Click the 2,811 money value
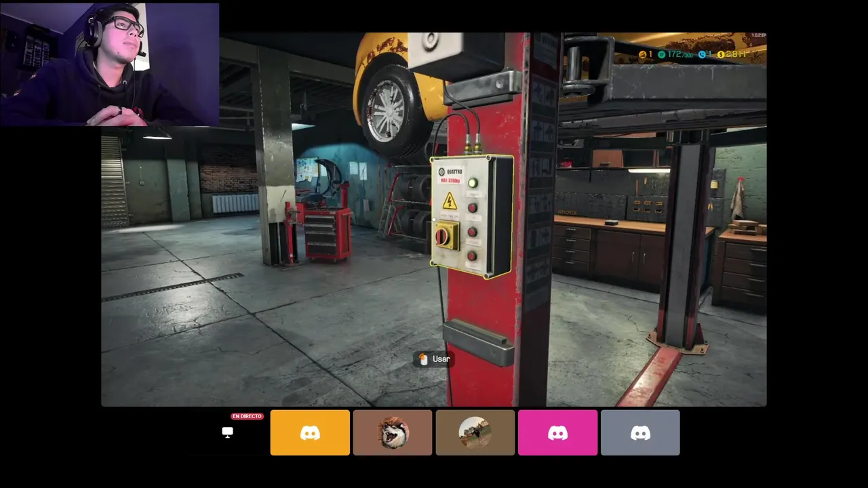 pos(736,54)
